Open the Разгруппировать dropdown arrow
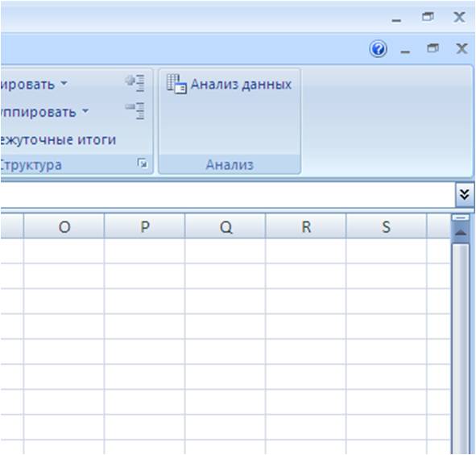476x455 pixels. pyautogui.click(x=85, y=111)
